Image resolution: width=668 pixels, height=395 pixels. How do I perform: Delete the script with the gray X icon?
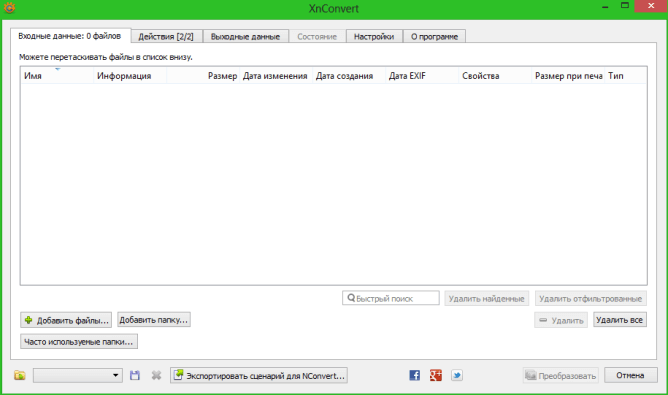(x=156, y=375)
